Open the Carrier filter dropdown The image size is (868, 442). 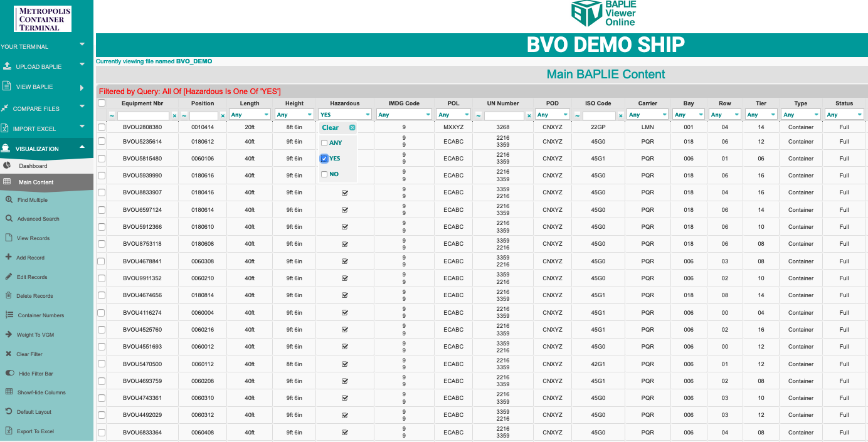[648, 115]
